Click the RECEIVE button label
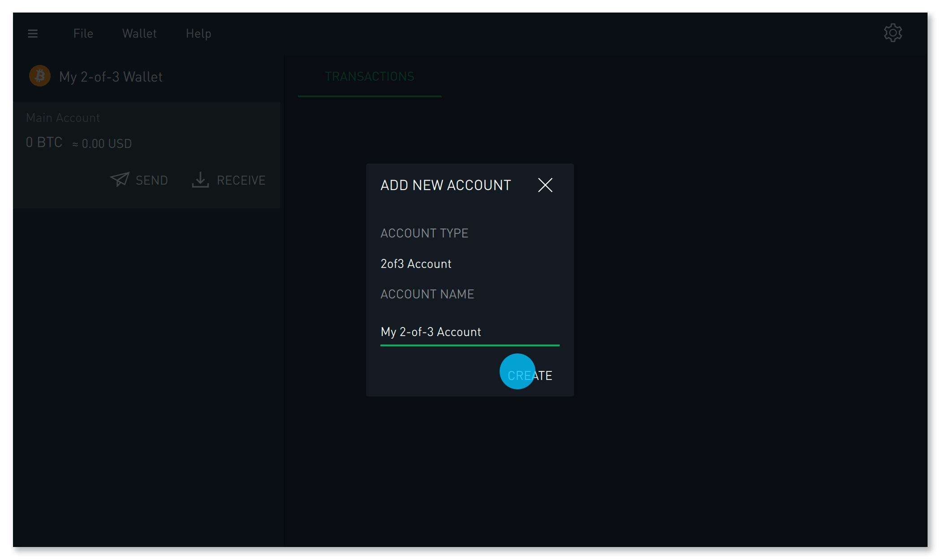The image size is (941, 560). point(241,181)
